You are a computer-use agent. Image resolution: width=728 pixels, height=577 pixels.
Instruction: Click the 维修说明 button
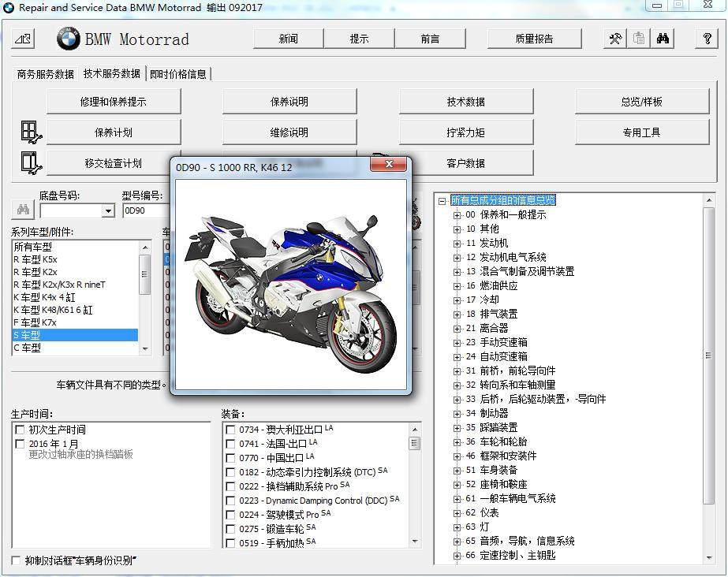(289, 132)
